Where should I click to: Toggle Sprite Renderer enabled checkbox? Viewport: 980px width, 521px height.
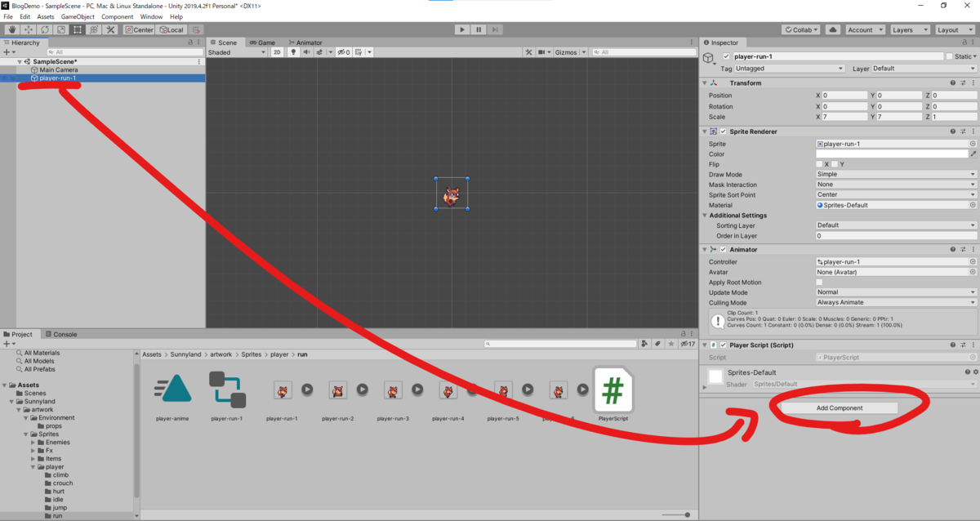tap(724, 131)
